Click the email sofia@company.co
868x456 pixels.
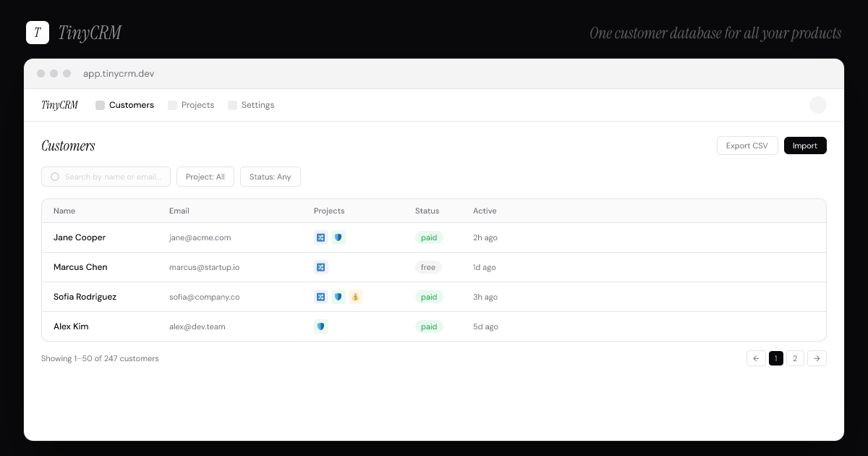(x=205, y=297)
